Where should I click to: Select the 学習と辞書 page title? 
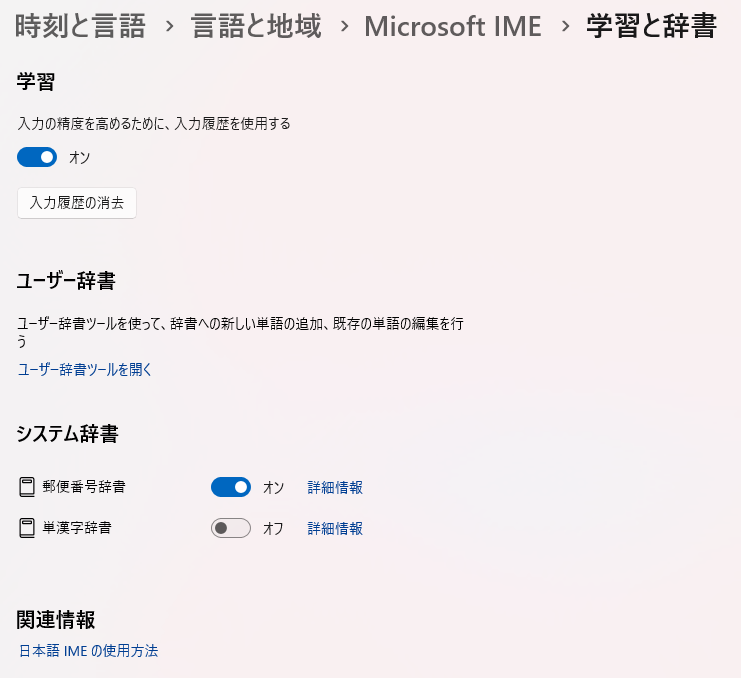pyautogui.click(x=651, y=27)
